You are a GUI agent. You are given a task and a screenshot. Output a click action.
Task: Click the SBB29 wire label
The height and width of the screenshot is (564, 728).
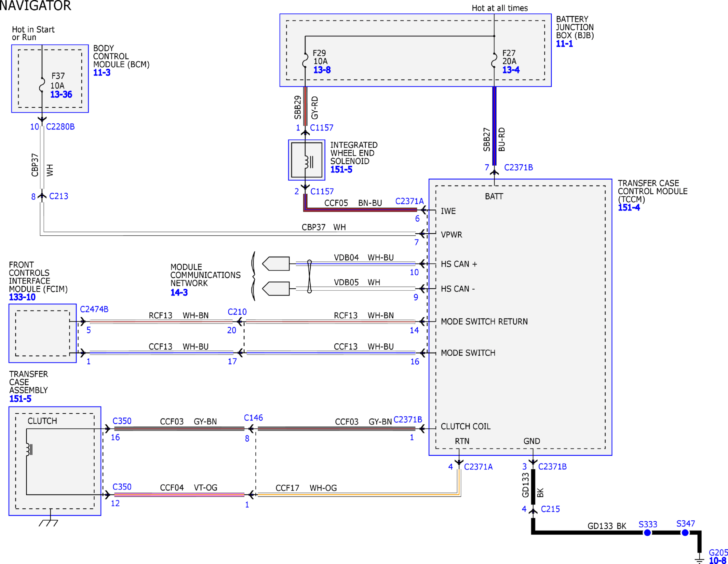coord(298,107)
